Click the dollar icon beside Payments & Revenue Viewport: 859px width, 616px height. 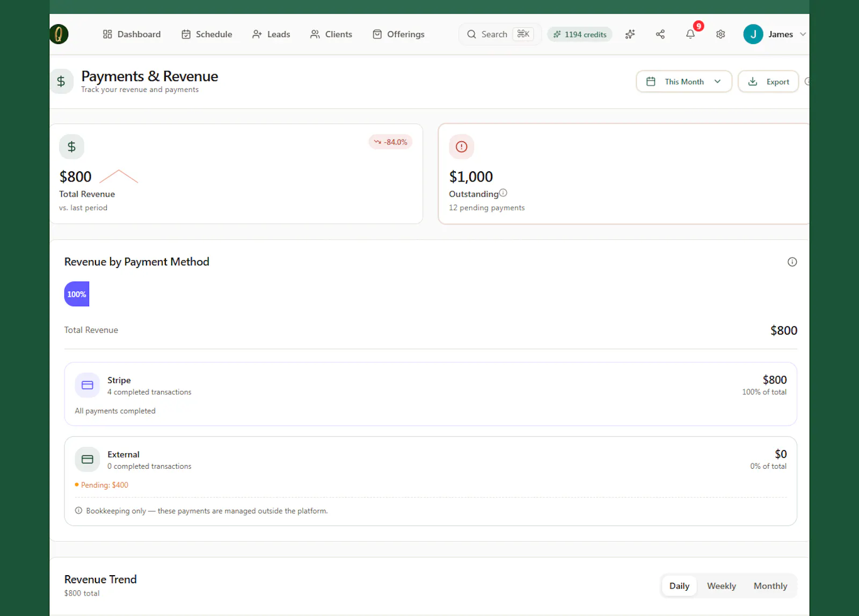(61, 81)
